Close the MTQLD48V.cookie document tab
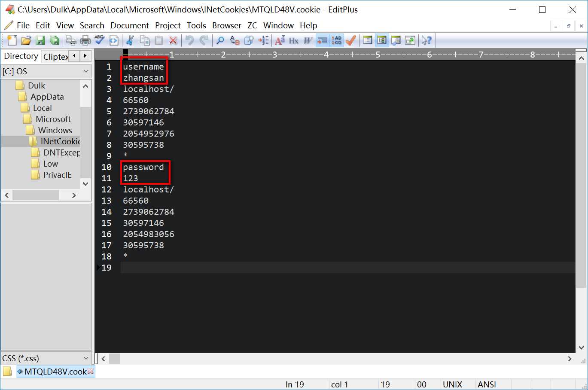Screen dimensions: 588x390 [91, 372]
